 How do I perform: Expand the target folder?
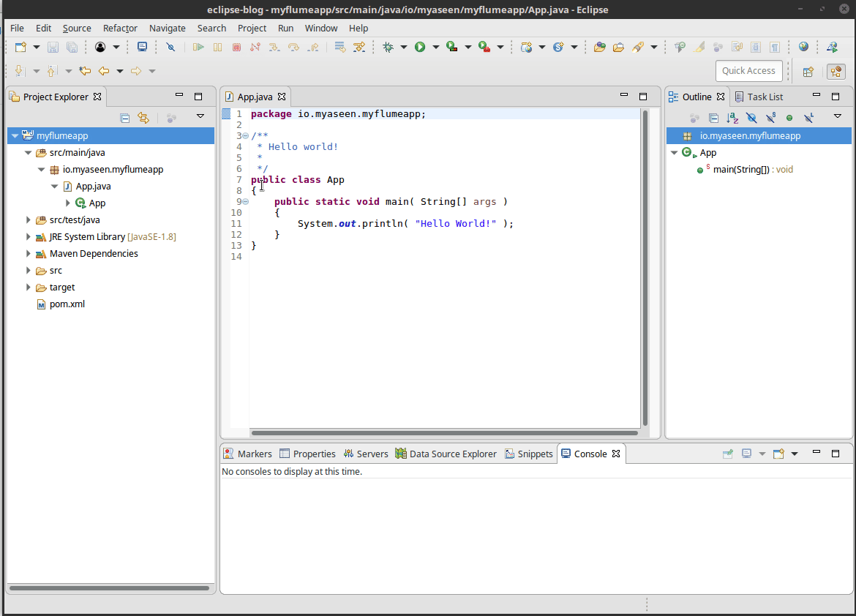pyautogui.click(x=28, y=287)
